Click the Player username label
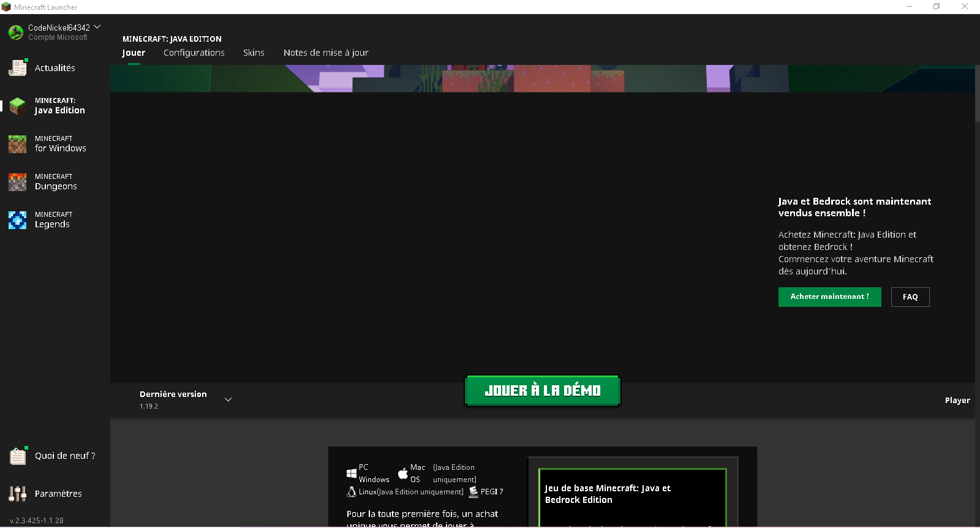This screenshot has height=528, width=980. click(957, 401)
